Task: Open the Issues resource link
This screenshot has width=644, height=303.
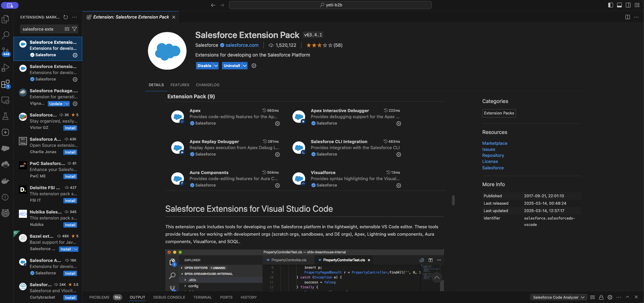Action: 489,149
